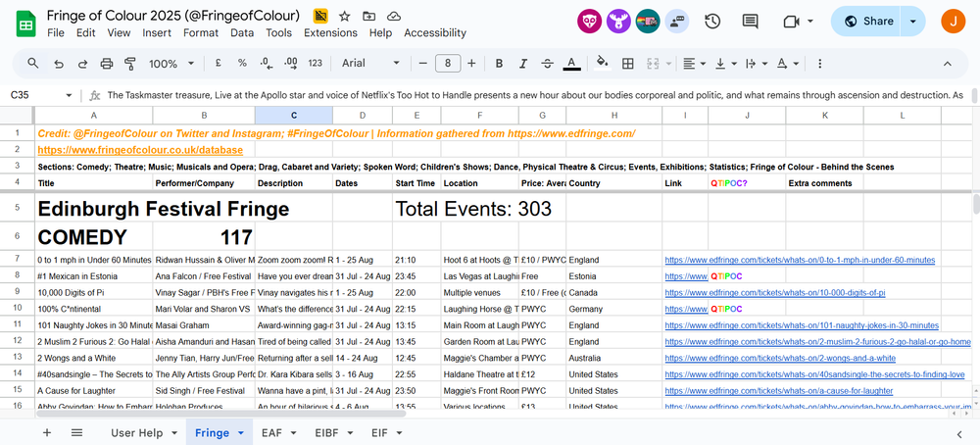This screenshot has width=980, height=445.
Task: Toggle bold formatting
Action: pos(500,63)
